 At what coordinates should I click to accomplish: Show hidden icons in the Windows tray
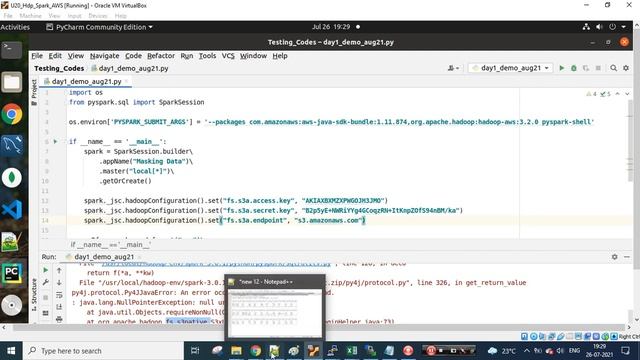coord(527,351)
